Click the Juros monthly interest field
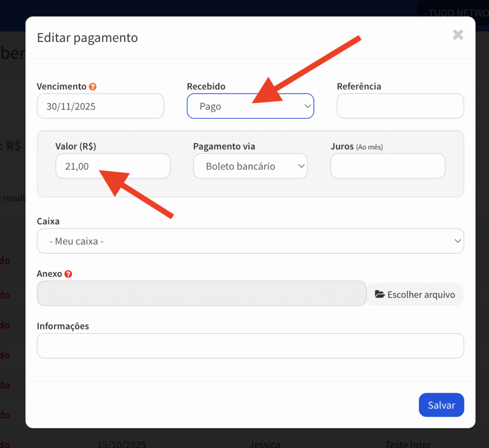 (x=388, y=166)
